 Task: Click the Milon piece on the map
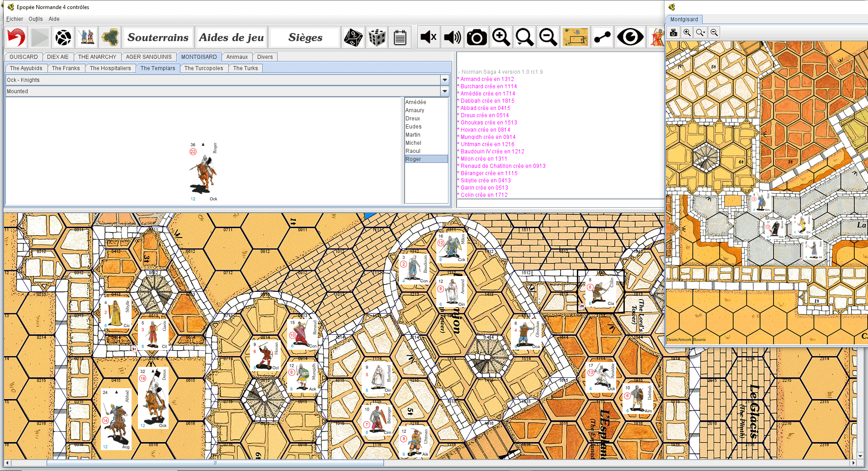[451, 247]
